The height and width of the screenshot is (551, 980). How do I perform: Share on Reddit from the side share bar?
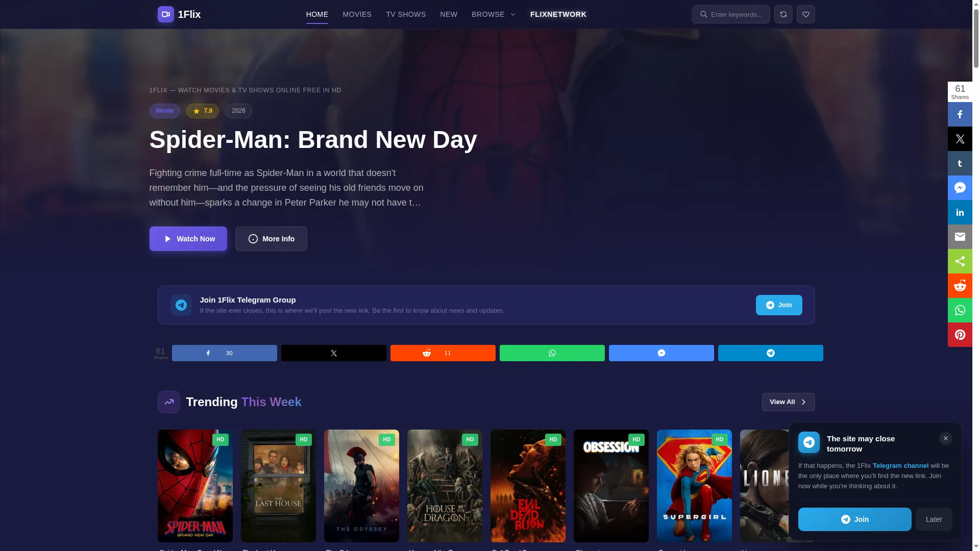pos(960,286)
